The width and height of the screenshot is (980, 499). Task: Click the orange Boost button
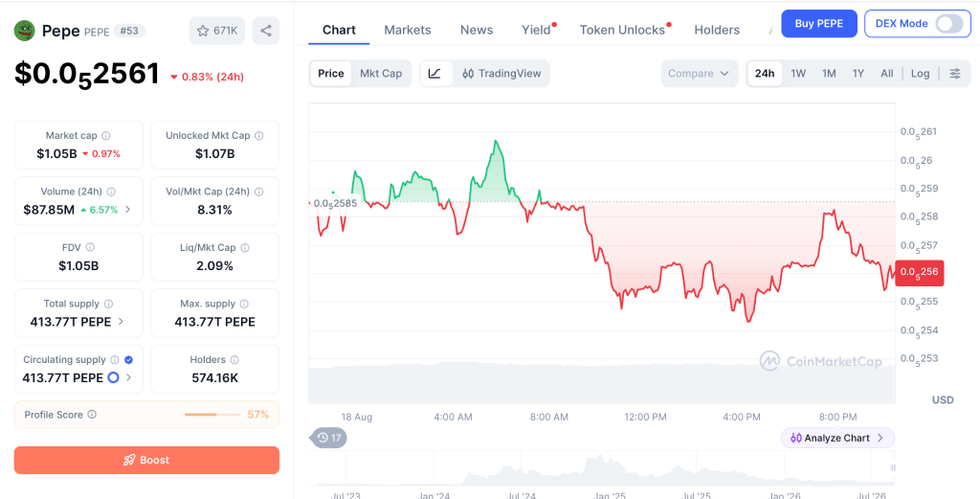146,461
